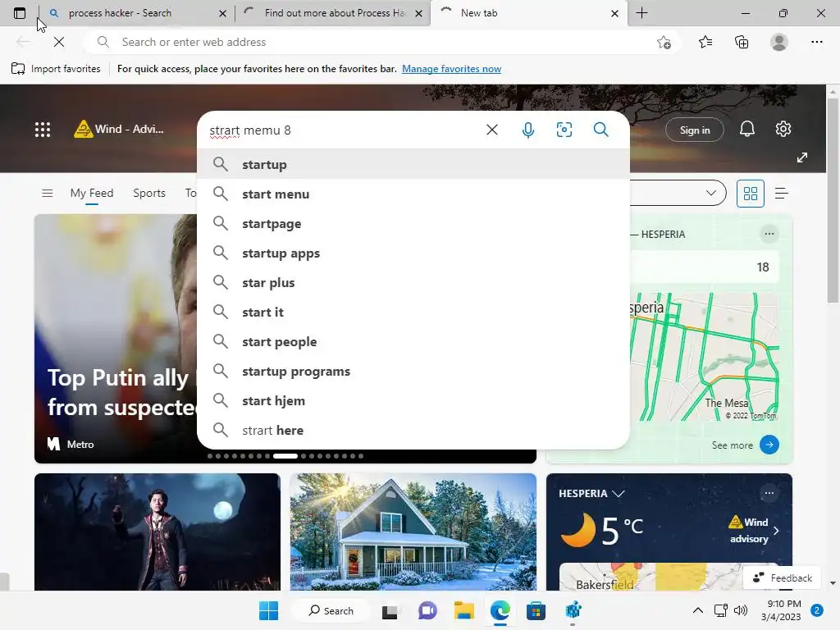
Task: Open Edge Settings and more menu
Action: coord(816,42)
